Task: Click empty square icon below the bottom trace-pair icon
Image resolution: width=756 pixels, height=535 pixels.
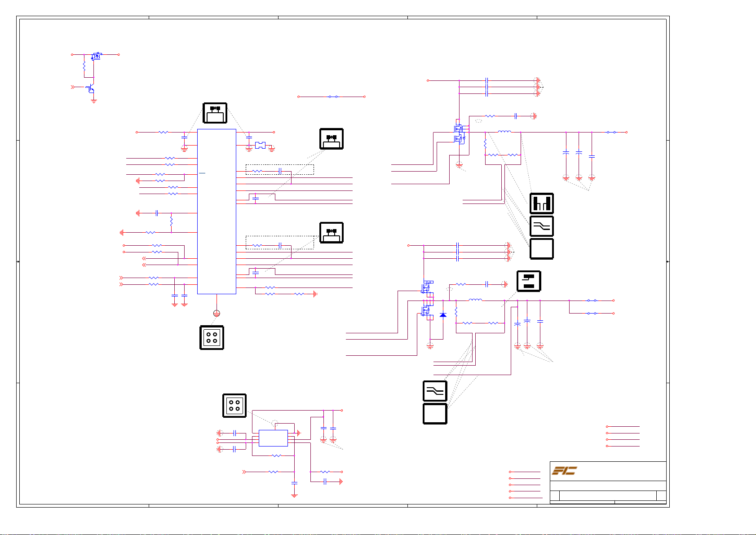Action: tap(435, 414)
